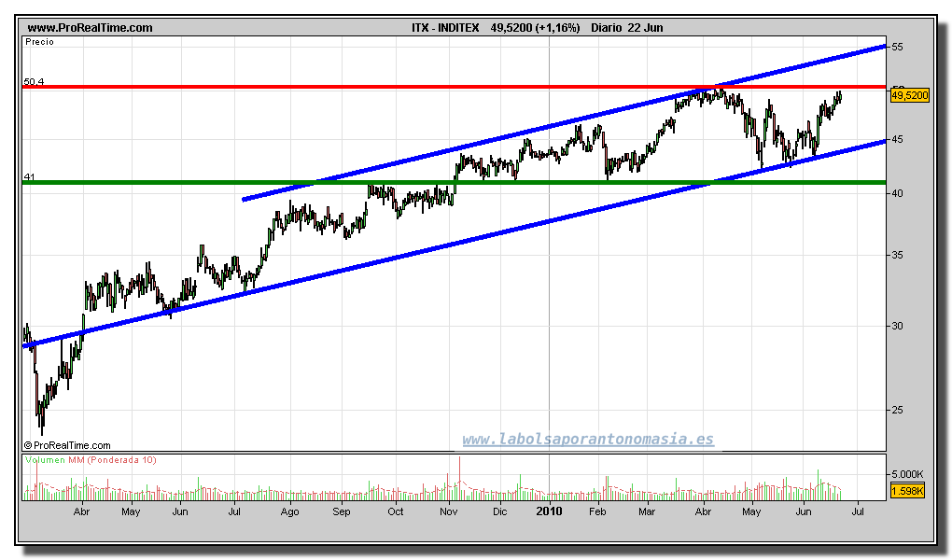Jump to the 2010 year marker
Screen dimensions: 952x560
[x=549, y=511]
